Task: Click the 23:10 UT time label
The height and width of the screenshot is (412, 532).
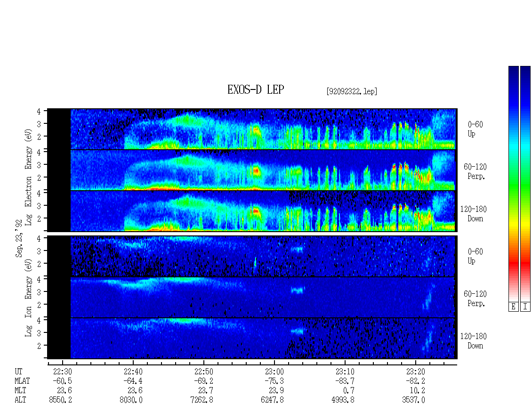Action: coord(345,372)
